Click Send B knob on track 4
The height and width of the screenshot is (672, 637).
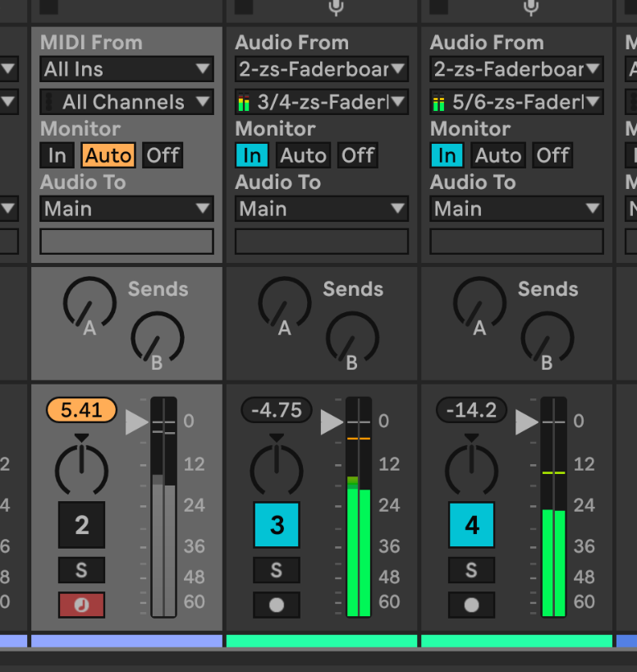pyautogui.click(x=547, y=338)
